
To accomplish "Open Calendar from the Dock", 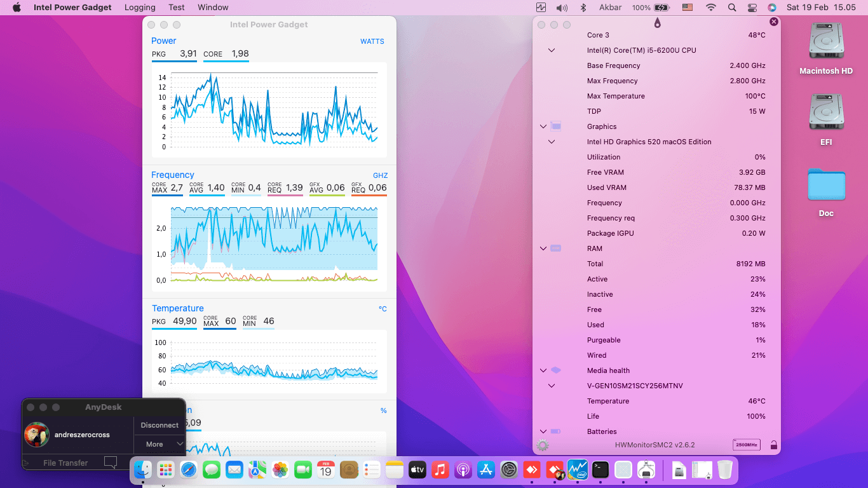I will coord(326,470).
